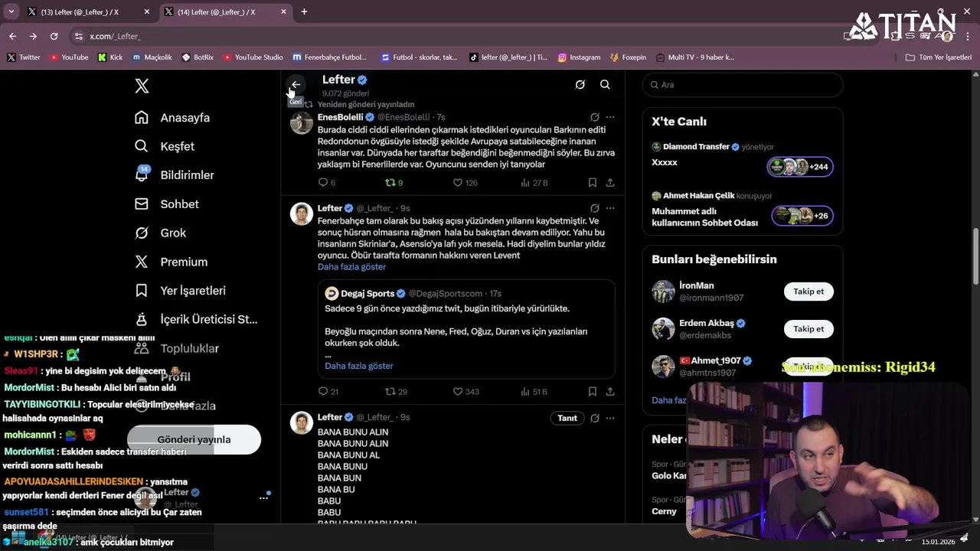Open Kick bookmark

(x=110, y=57)
